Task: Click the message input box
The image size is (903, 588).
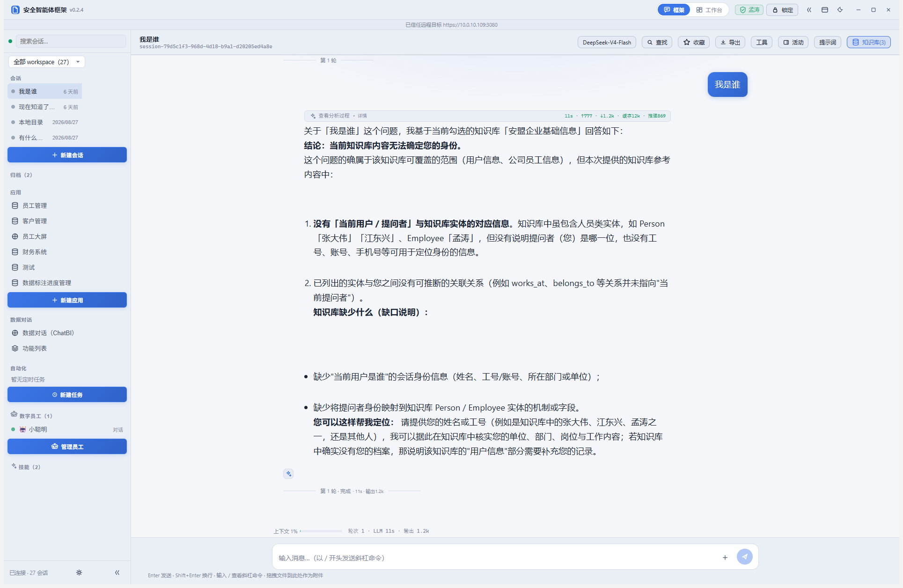Action: pos(496,558)
